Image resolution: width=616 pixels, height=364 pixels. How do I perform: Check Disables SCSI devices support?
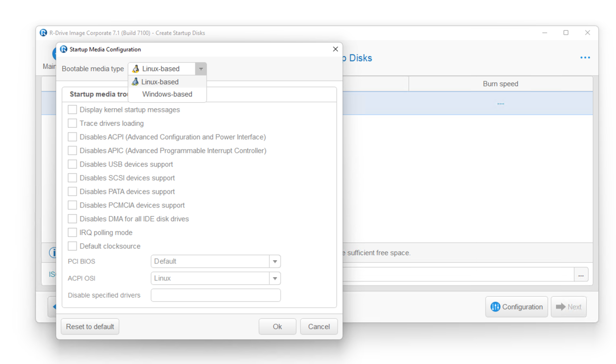(x=72, y=178)
